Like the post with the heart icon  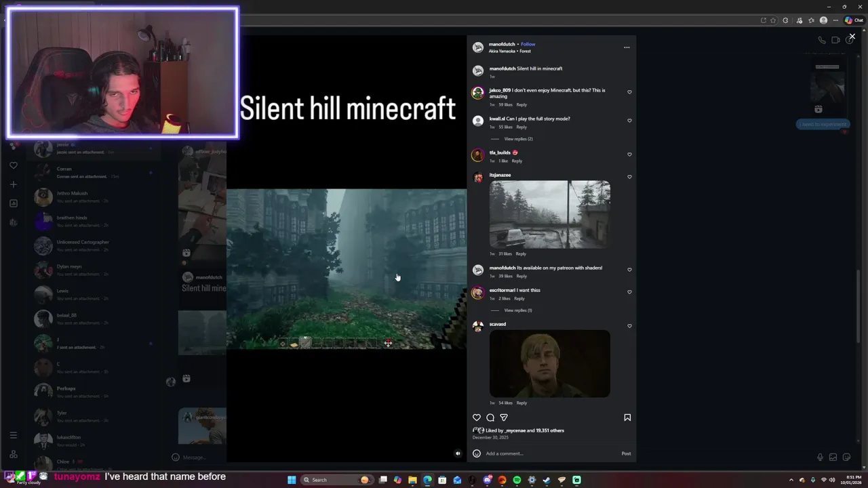pos(477,418)
